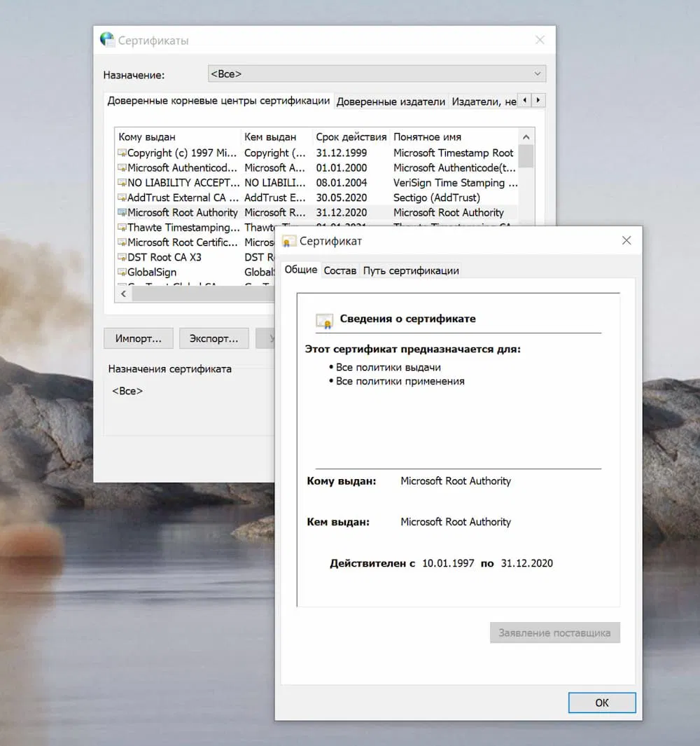Select the Microsoft Authenticod... row
This screenshot has height=746, width=700.
317,168
